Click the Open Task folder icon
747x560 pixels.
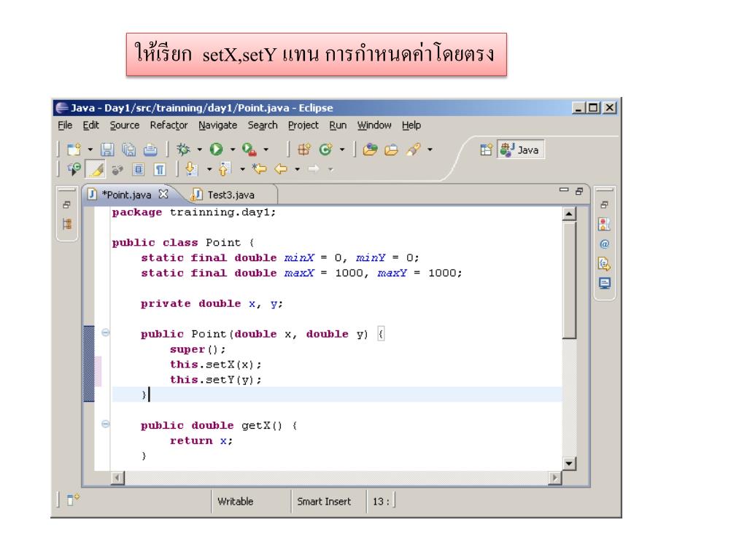point(391,149)
